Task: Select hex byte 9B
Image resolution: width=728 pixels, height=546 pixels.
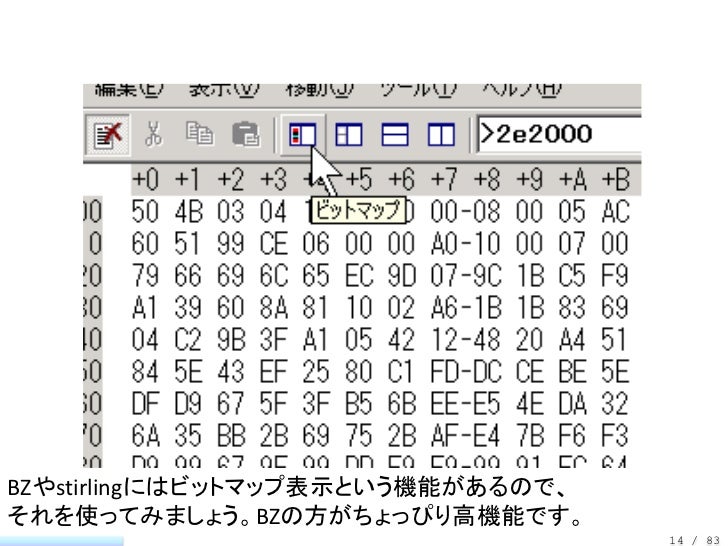Action: [231, 339]
